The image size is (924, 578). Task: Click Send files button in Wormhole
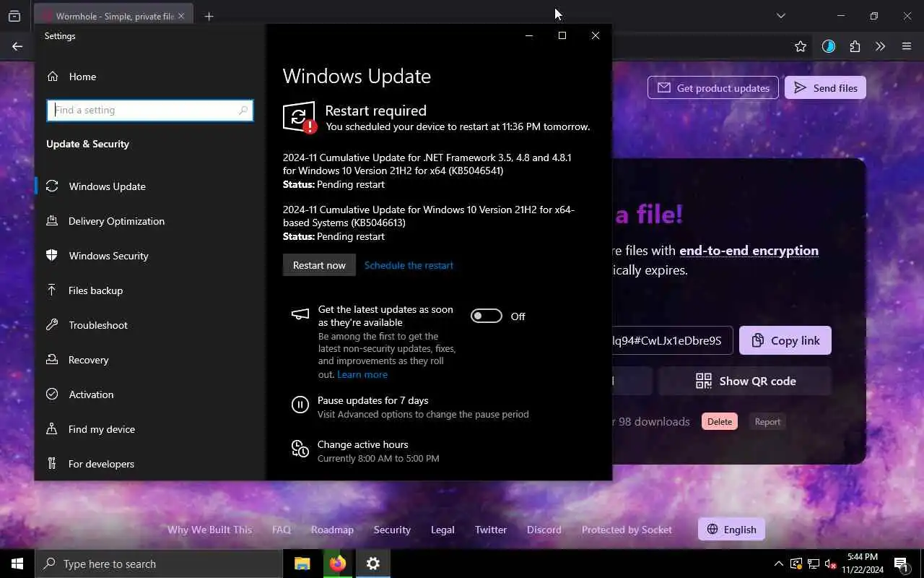825,88
